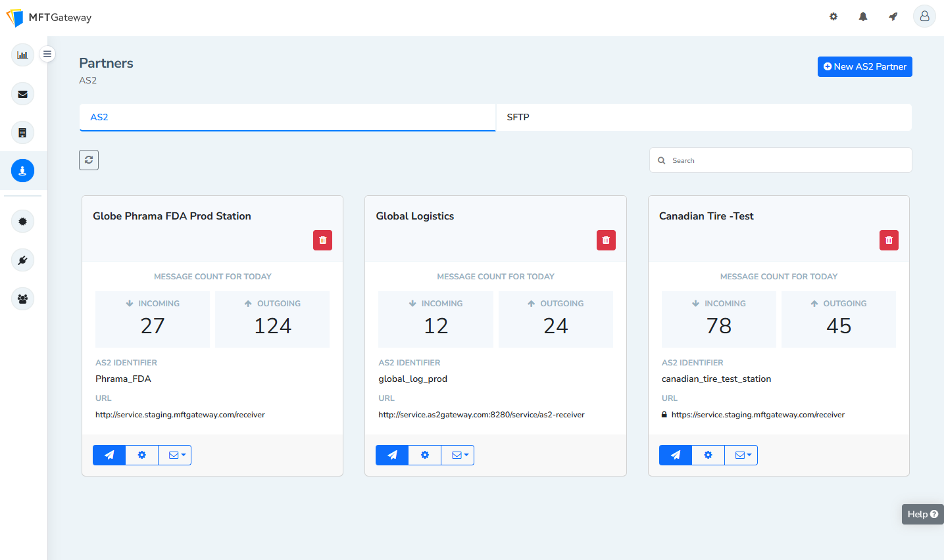This screenshot has height=560, width=944.
Task: Expand Globe Phrama envelope dropdown
Action: pos(175,455)
